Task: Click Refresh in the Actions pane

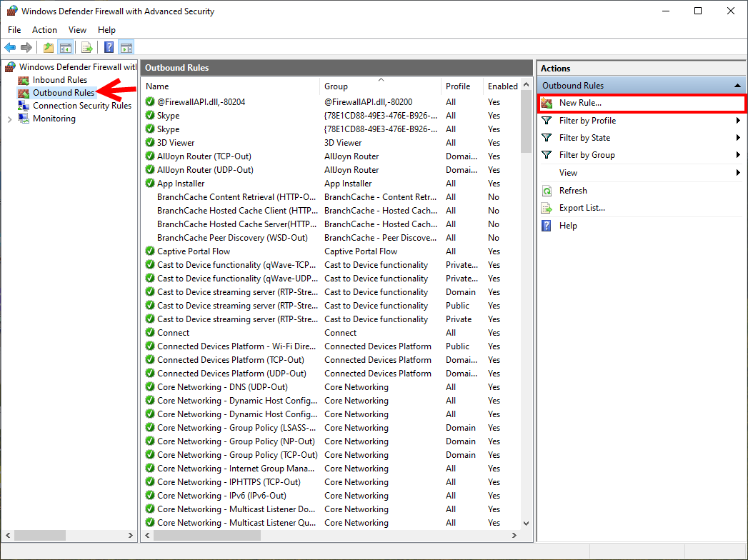Action: [x=573, y=191]
